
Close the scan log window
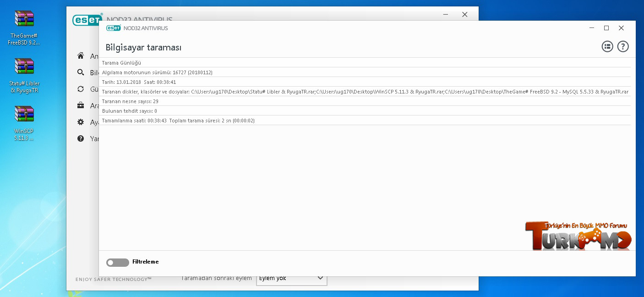621,28
